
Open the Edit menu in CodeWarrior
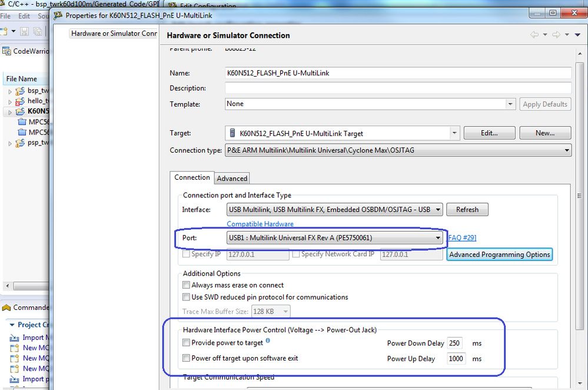(24, 16)
